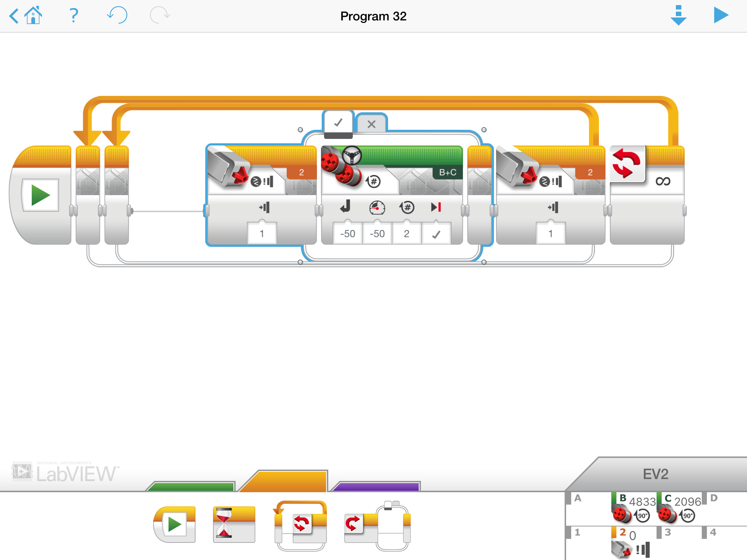This screenshot has width=747, height=560.
Task: Select the switch true (checkmark) case tab
Action: click(338, 123)
